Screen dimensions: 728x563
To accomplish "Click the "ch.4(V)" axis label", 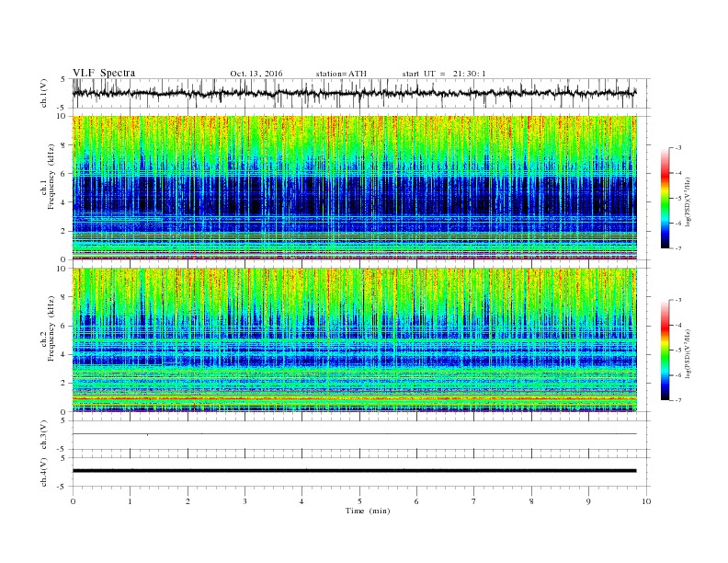I will coord(43,472).
